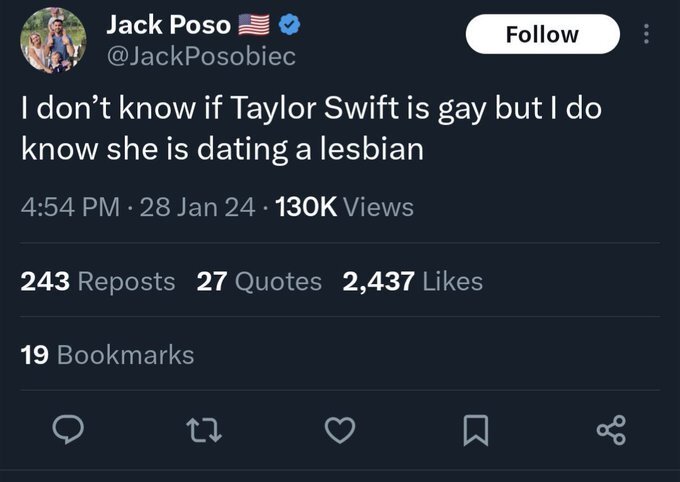This screenshot has height=482, width=680.
Task: View the 2,437 Likes list
Action: pyautogui.click(x=412, y=282)
